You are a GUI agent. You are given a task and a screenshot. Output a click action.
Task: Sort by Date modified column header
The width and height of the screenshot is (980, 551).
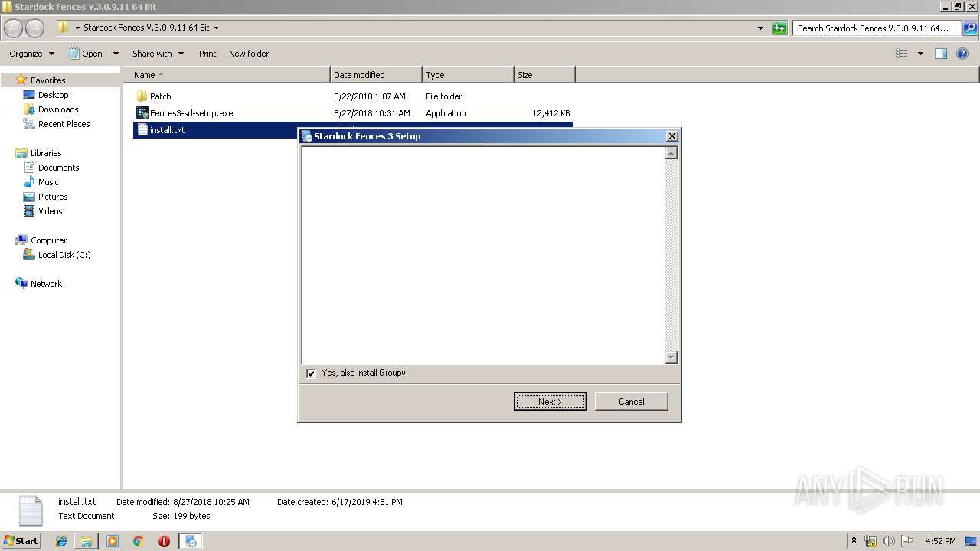pos(376,75)
